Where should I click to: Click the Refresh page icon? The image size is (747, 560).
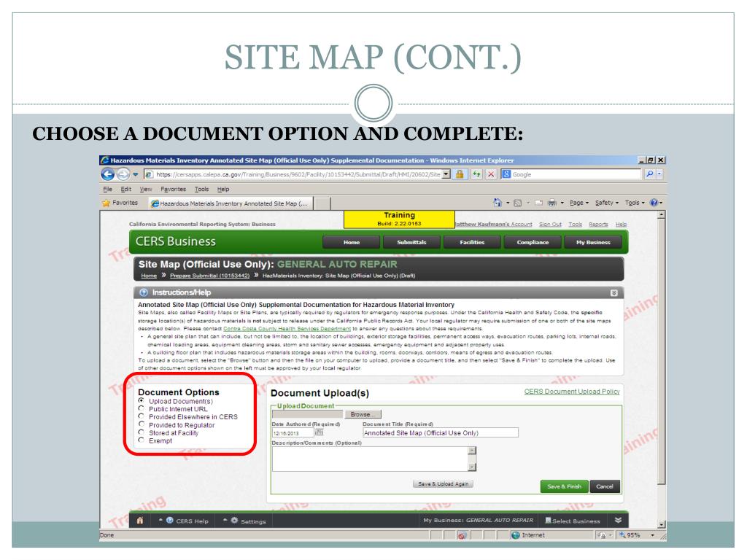(476, 174)
